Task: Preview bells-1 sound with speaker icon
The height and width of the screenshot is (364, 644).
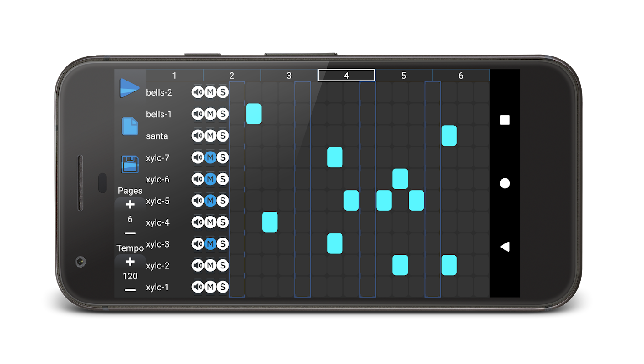Action: 198,114
